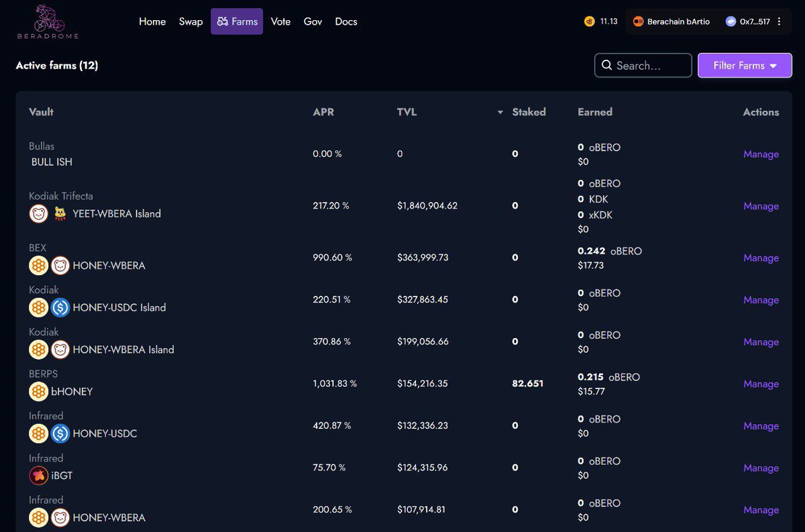Click the bHONEY token icon
805x532 pixels.
(x=38, y=392)
